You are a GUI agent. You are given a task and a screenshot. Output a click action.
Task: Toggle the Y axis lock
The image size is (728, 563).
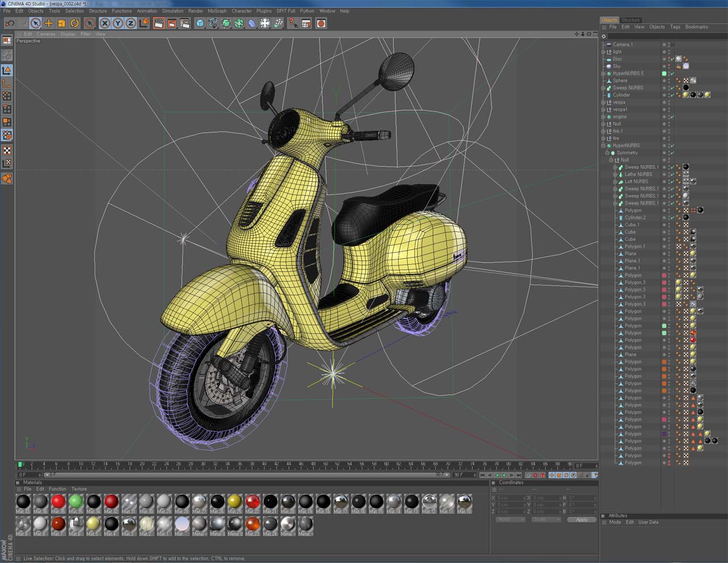pyautogui.click(x=118, y=23)
